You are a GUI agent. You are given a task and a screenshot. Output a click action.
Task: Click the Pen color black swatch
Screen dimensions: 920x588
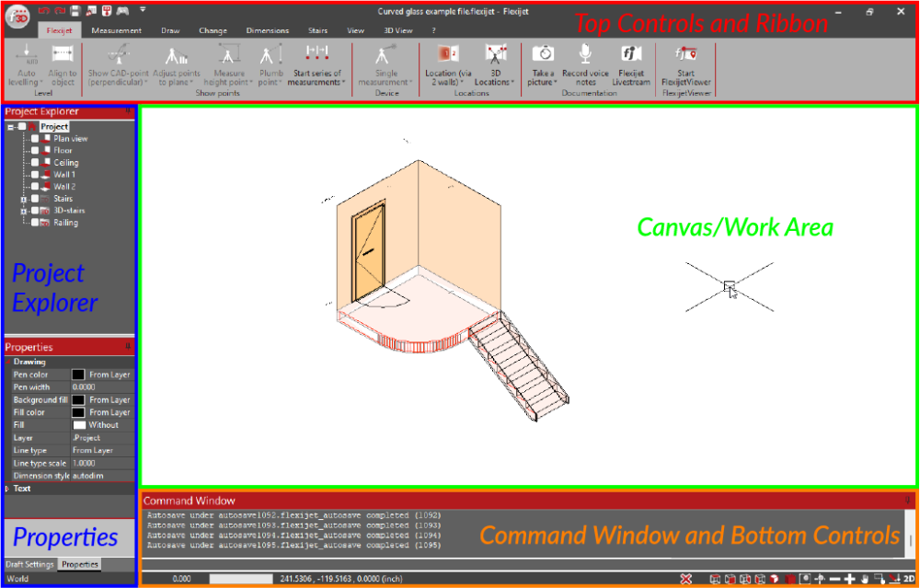pyautogui.click(x=78, y=375)
